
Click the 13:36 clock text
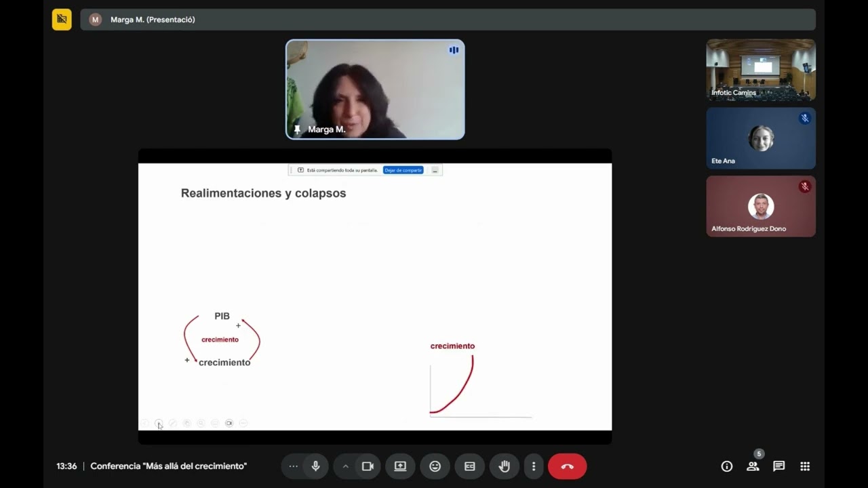(66, 466)
